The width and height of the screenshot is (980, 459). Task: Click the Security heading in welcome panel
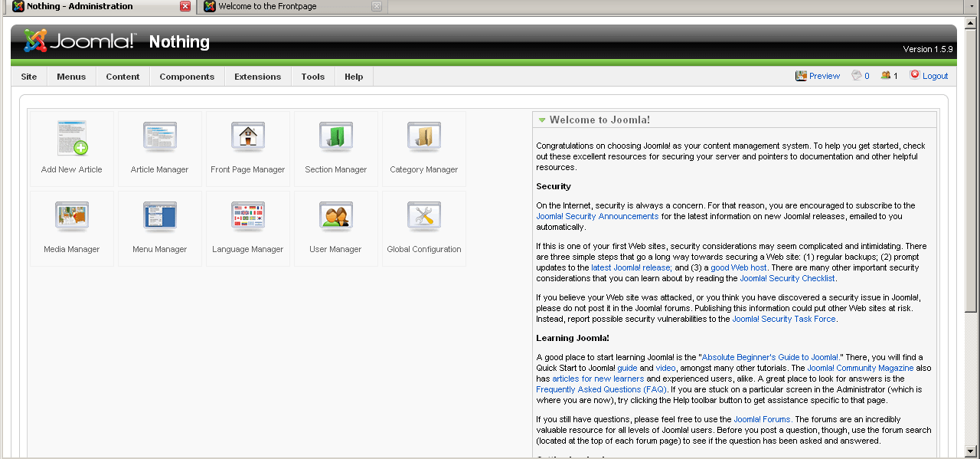coord(554,186)
